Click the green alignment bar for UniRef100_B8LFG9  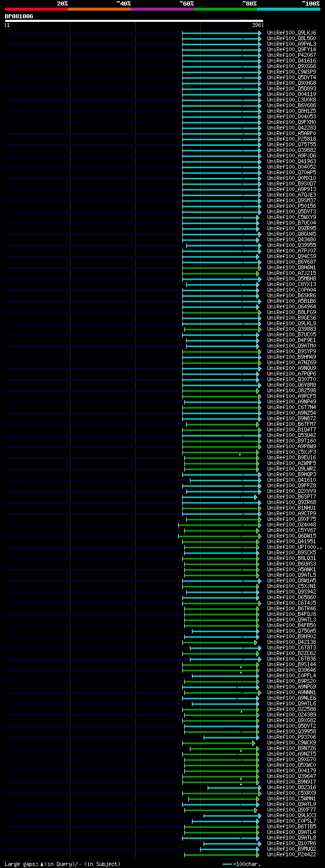pyautogui.click(x=221, y=312)
